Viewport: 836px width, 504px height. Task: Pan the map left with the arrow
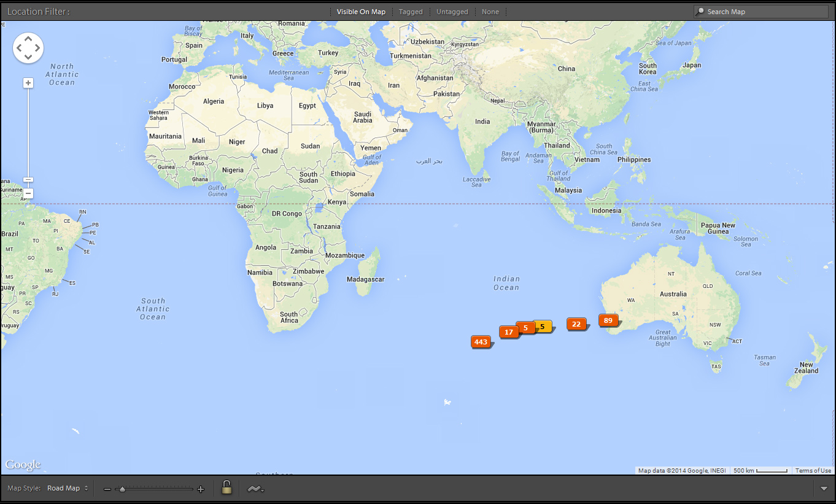click(19, 48)
